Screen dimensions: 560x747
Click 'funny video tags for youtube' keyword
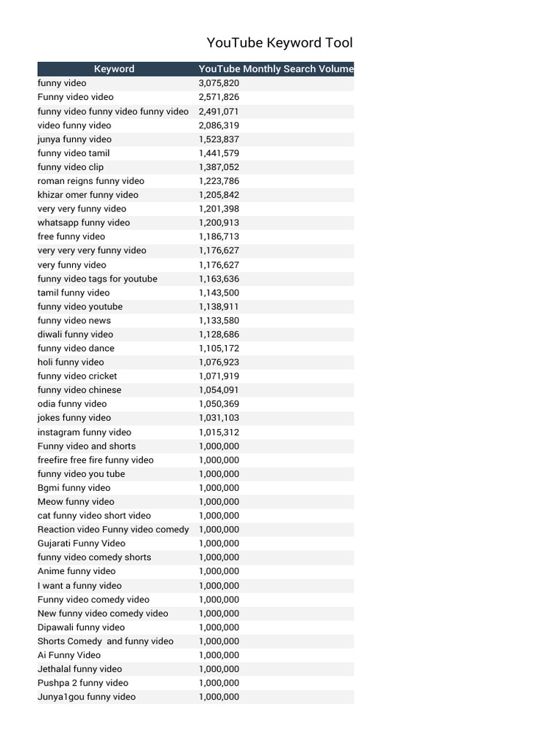(x=97, y=279)
